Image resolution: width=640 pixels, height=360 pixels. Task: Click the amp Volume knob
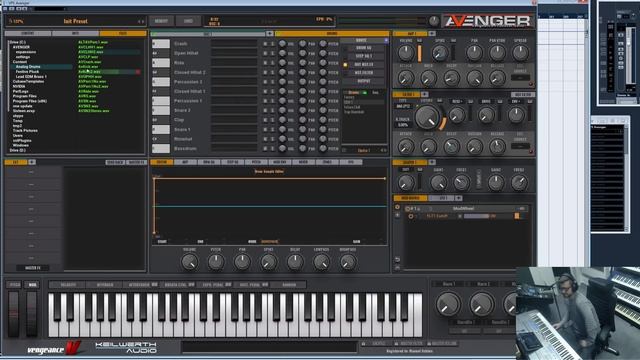406,53
